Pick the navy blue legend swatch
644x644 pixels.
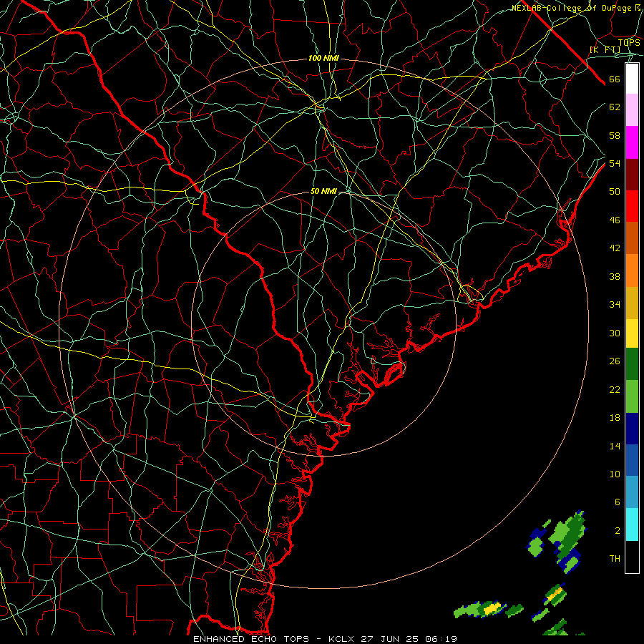[x=632, y=429]
